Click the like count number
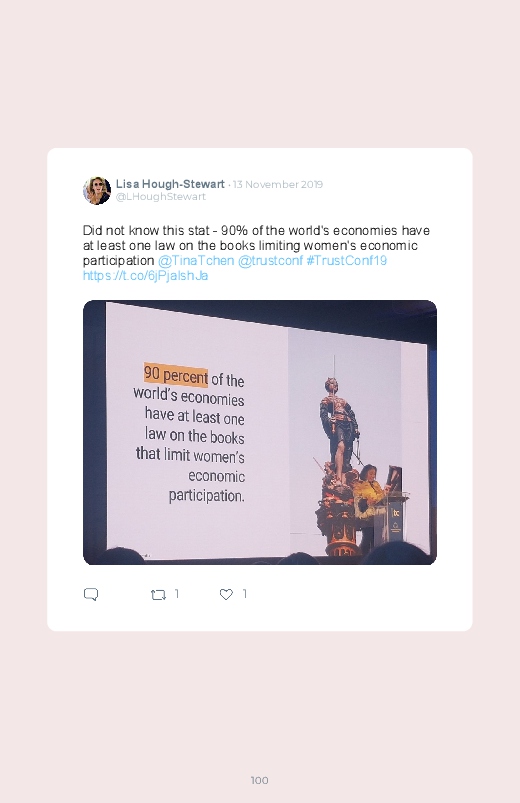Viewport: 520px width, 803px height. coord(244,594)
